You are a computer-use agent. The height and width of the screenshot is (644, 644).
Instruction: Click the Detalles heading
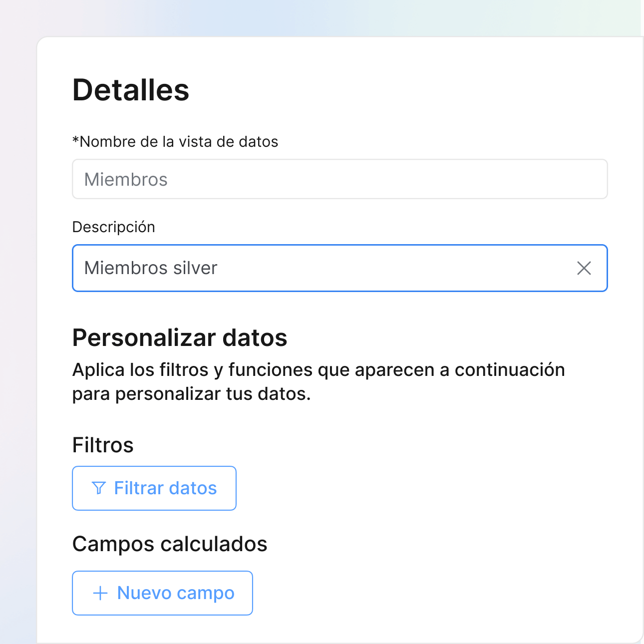131,90
